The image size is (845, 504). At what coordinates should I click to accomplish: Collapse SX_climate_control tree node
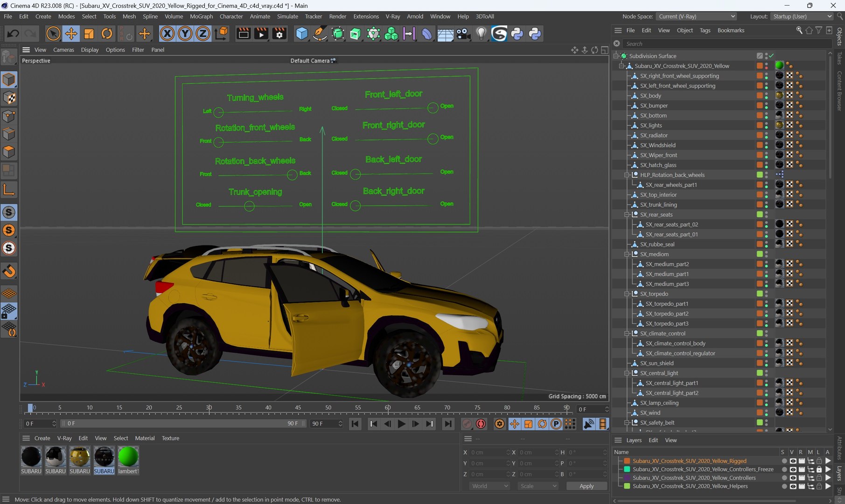click(x=627, y=334)
